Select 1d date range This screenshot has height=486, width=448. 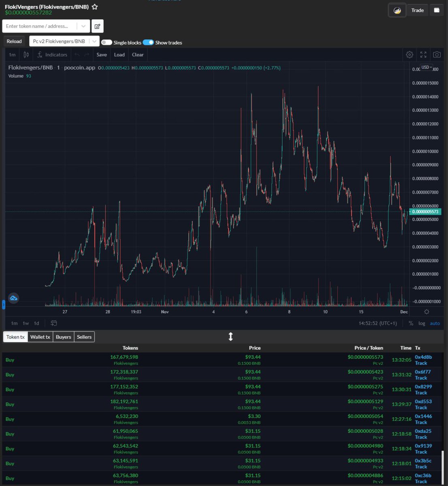(36, 323)
